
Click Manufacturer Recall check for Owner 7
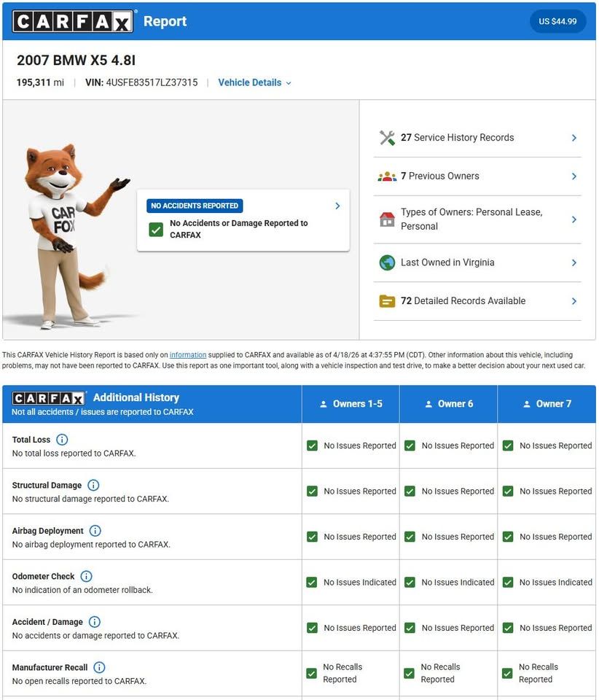507,673
